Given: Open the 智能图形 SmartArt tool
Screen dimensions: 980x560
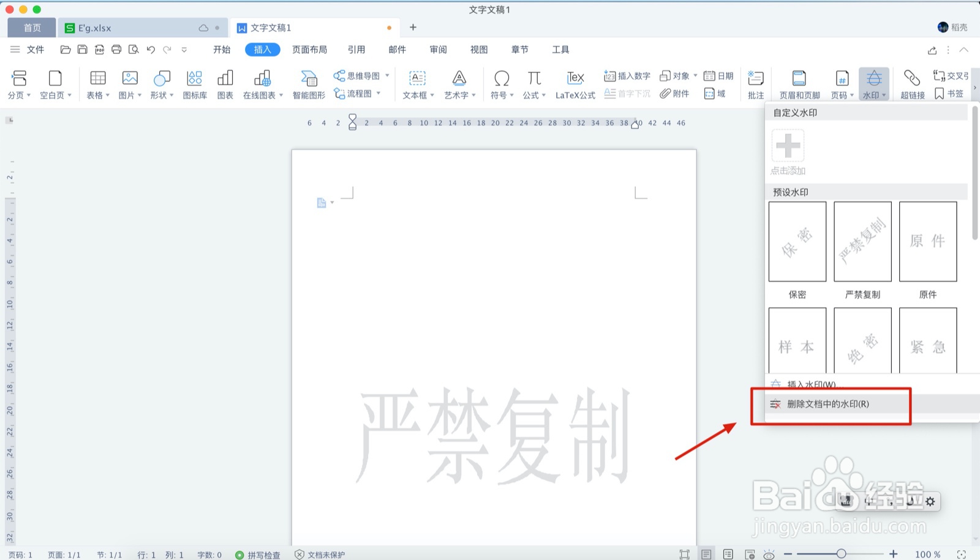Looking at the screenshot, I should [308, 84].
